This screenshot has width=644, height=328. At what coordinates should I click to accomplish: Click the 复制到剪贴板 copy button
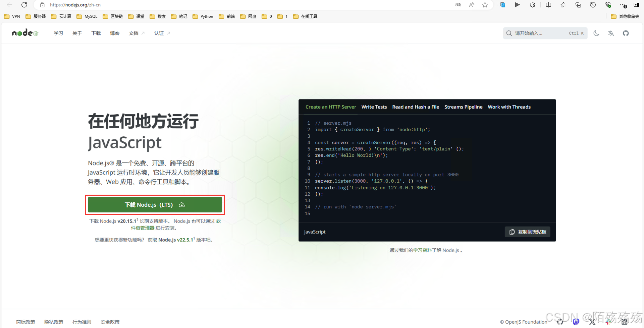coord(528,232)
